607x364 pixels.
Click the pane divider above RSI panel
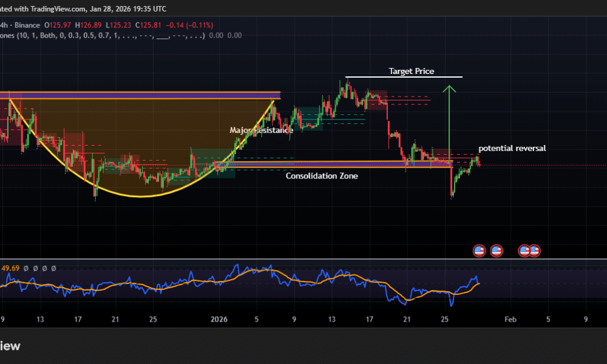[x=303, y=259]
